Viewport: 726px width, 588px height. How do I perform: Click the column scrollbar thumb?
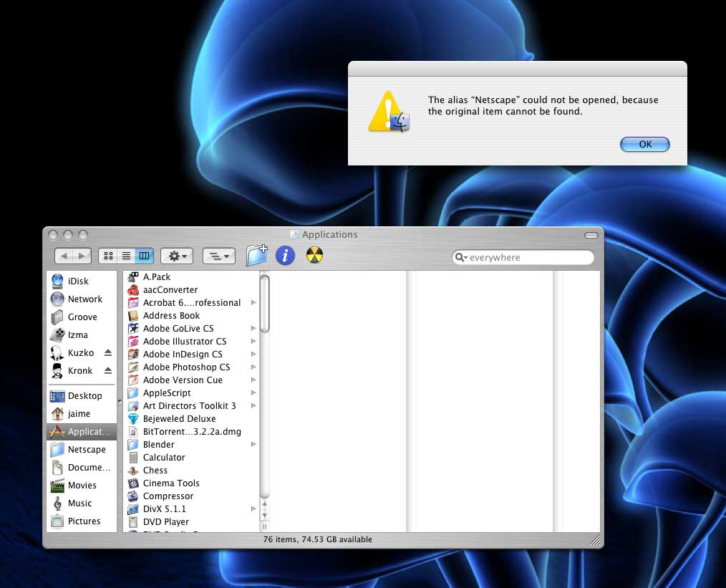click(265, 304)
